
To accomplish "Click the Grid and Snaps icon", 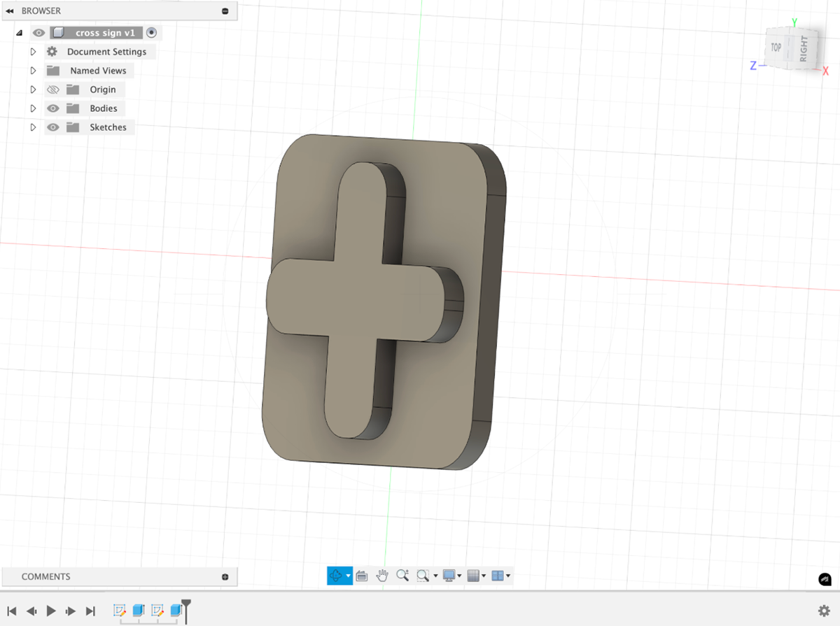I will [473, 576].
